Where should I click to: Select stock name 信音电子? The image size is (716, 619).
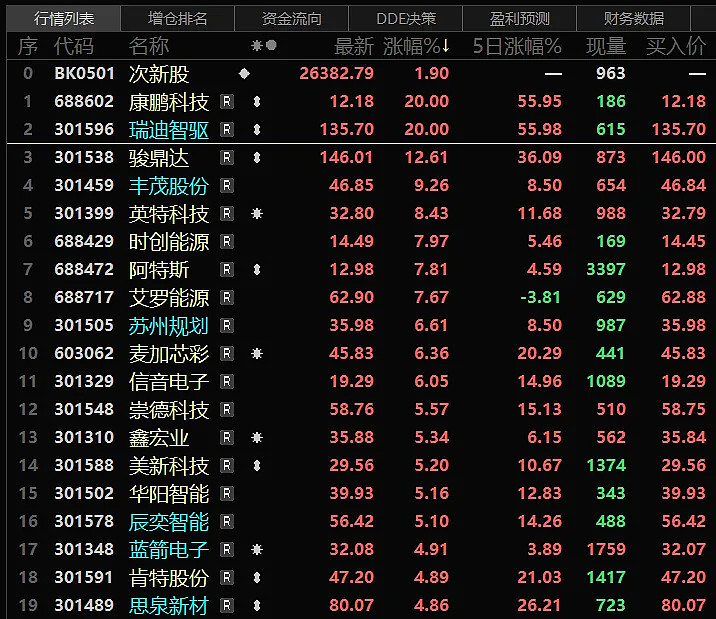point(168,382)
